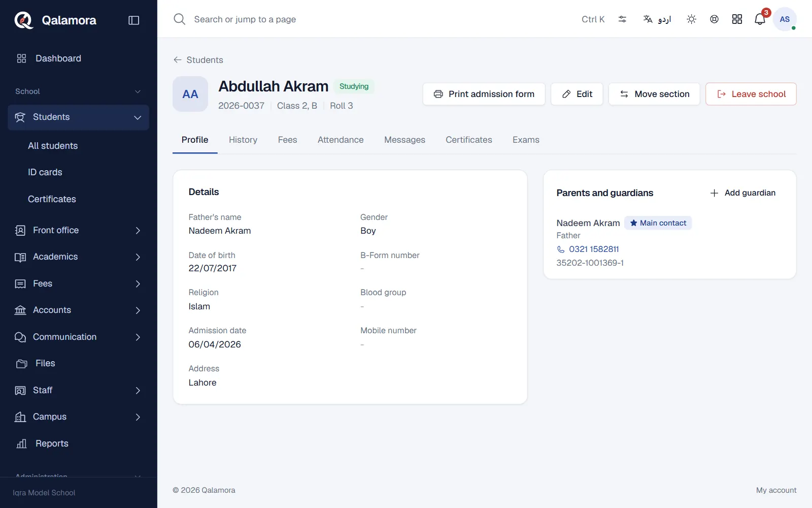This screenshot has height=508, width=812.
Task: Click the search magnifier icon
Action: click(179, 19)
